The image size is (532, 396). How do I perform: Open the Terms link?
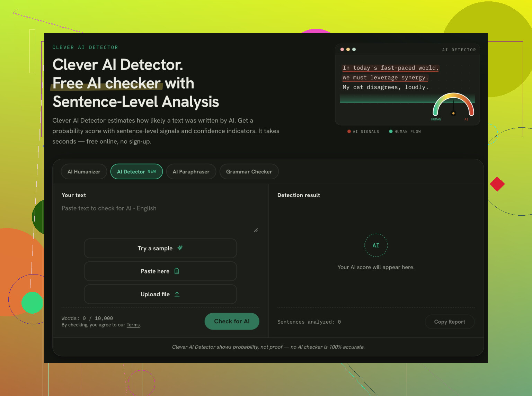point(133,325)
